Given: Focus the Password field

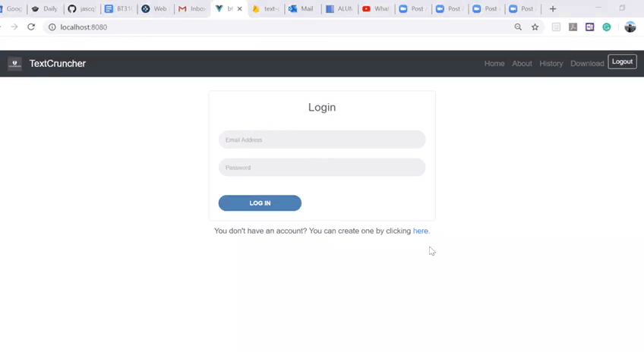Looking at the screenshot, I should pos(322,168).
